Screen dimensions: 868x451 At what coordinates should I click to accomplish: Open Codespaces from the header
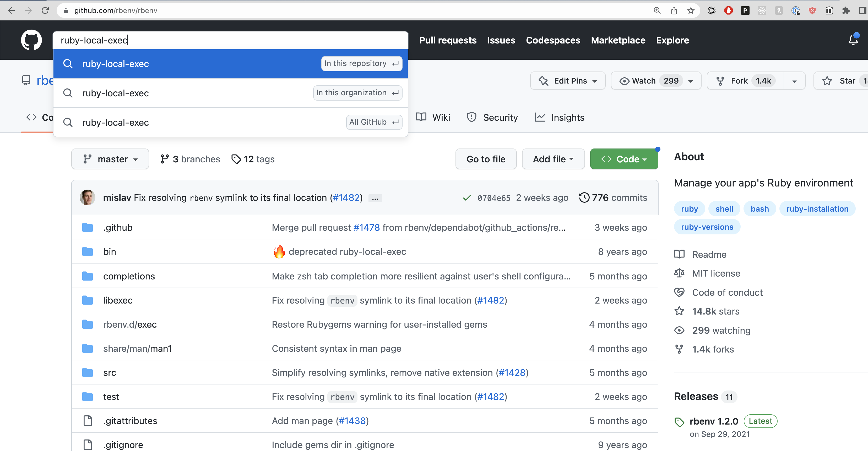(x=553, y=40)
